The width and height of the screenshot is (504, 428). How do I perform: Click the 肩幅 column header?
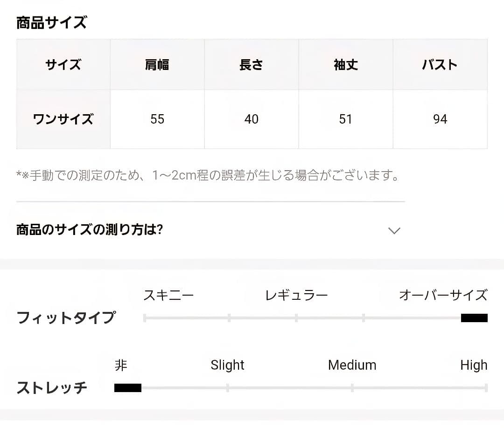157,65
